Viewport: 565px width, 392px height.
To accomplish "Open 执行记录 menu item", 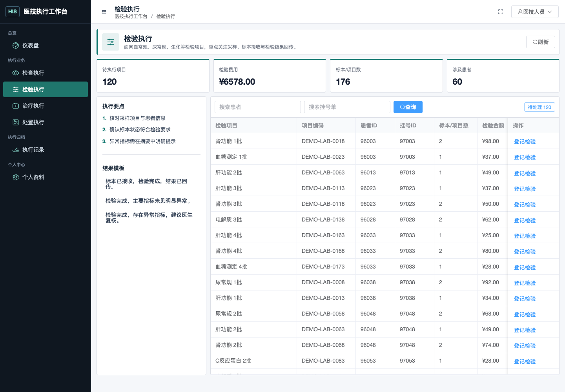I will 46,150.
